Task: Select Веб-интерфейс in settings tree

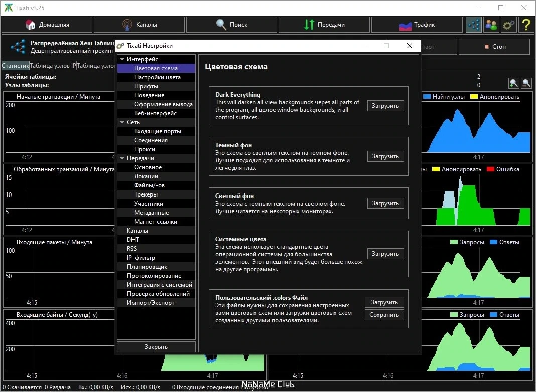Action: pos(156,113)
